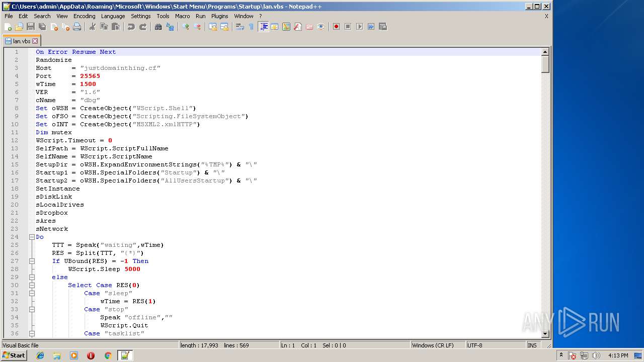This screenshot has height=362, width=644.
Task: Start macro recording with red button
Action: 336,27
